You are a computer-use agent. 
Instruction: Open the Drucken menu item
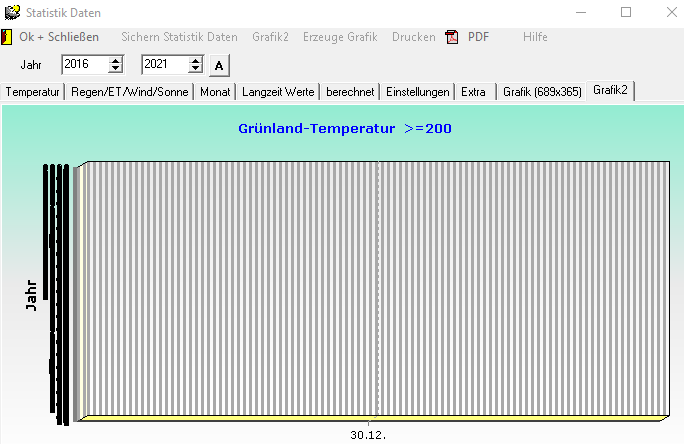(414, 37)
